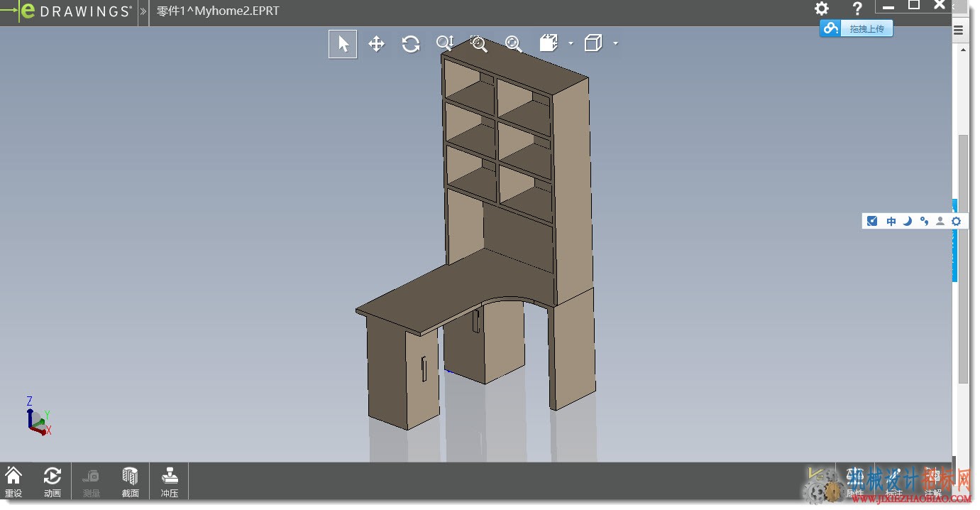The height and width of the screenshot is (510, 980).
Task: Toggle the moon icon in IME bar
Action: pyautogui.click(x=908, y=222)
